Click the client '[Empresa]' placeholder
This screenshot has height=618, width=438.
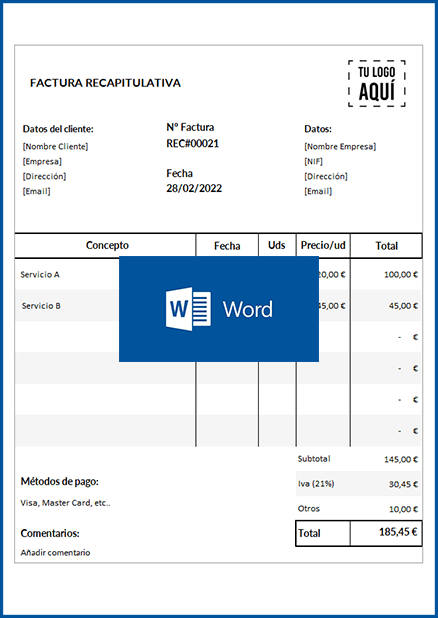(42, 161)
